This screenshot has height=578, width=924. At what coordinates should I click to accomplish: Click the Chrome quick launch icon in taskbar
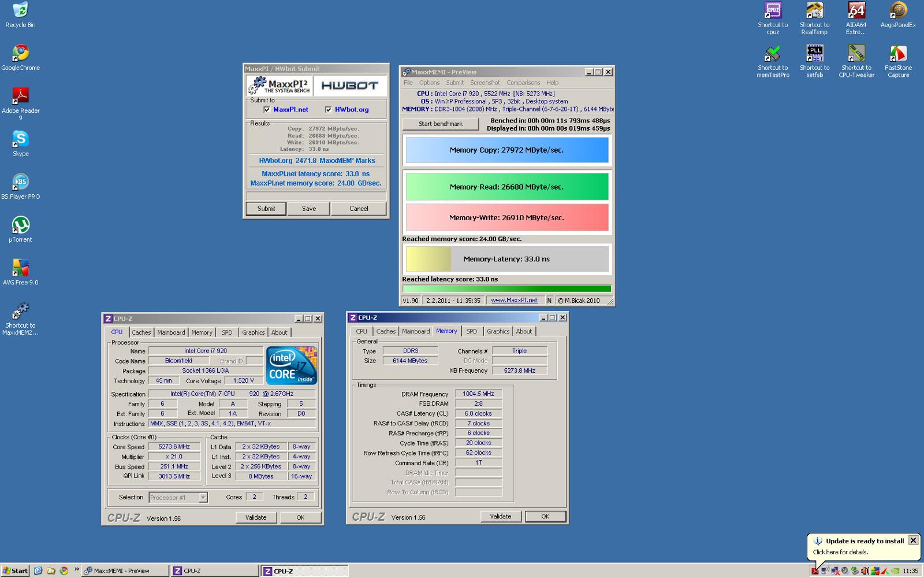[64, 570]
